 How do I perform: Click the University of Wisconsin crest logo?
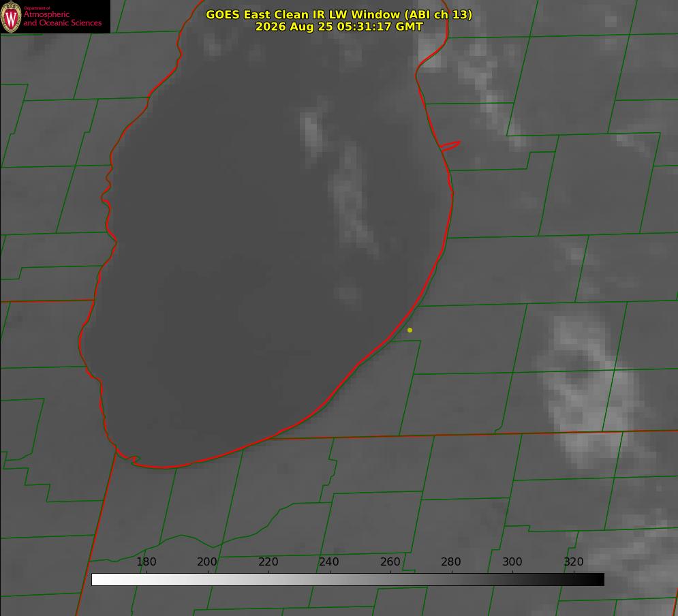(x=11, y=16)
